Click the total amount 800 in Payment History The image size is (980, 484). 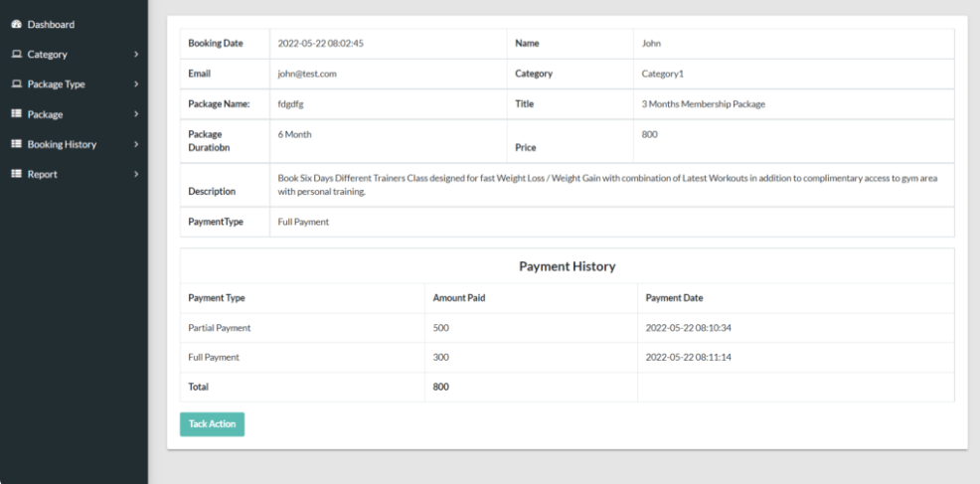[x=440, y=387]
